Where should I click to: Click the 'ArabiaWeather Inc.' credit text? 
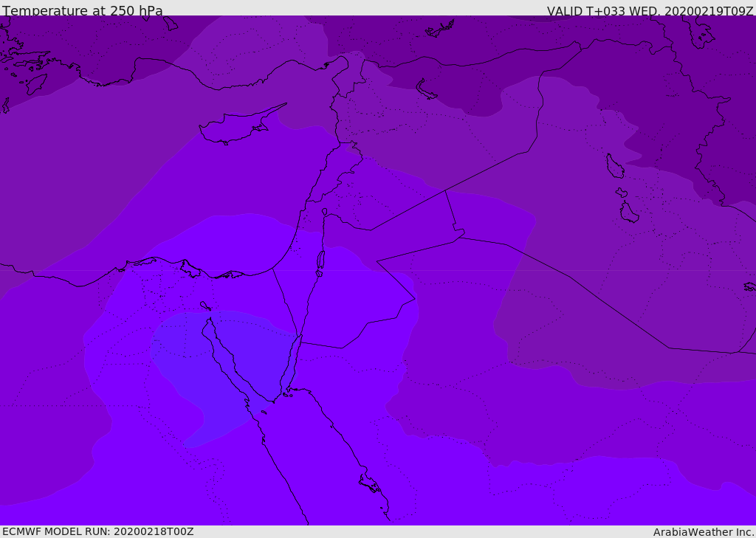(x=704, y=532)
